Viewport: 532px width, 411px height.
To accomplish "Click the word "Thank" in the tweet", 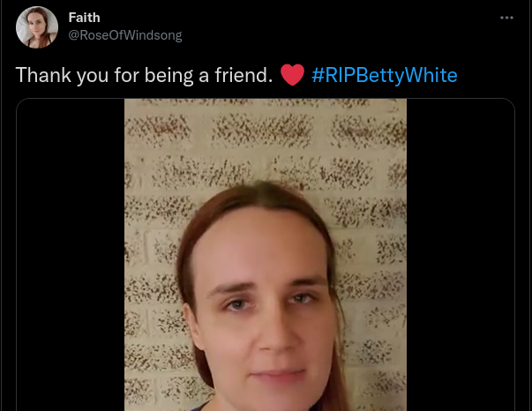I will (x=43, y=75).
